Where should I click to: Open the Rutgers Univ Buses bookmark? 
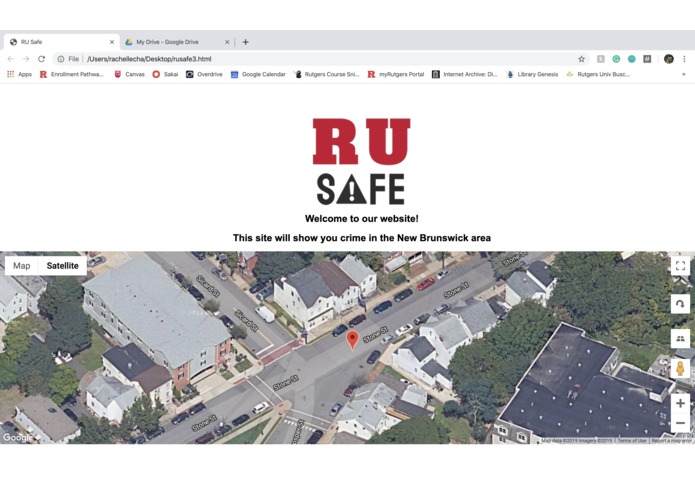pos(598,74)
